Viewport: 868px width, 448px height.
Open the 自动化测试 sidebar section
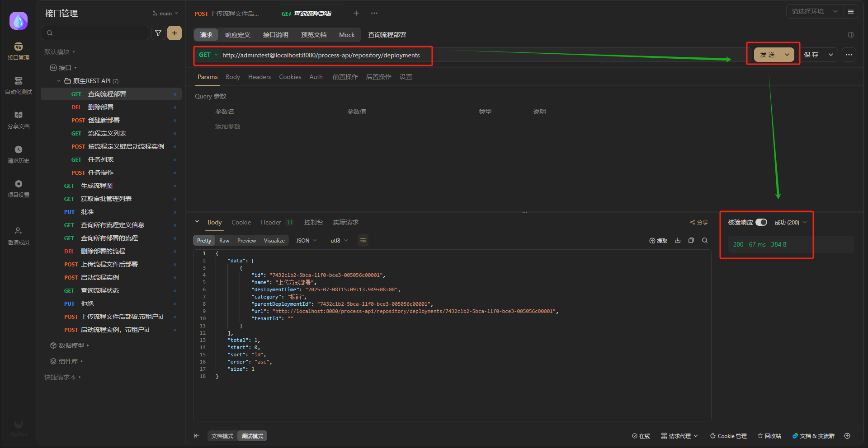19,85
